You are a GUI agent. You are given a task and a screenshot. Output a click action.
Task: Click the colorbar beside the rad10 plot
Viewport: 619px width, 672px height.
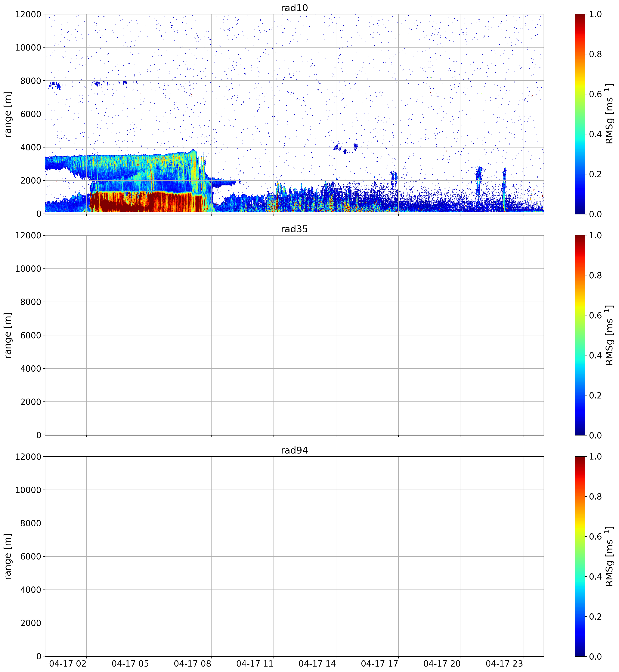tap(580, 114)
